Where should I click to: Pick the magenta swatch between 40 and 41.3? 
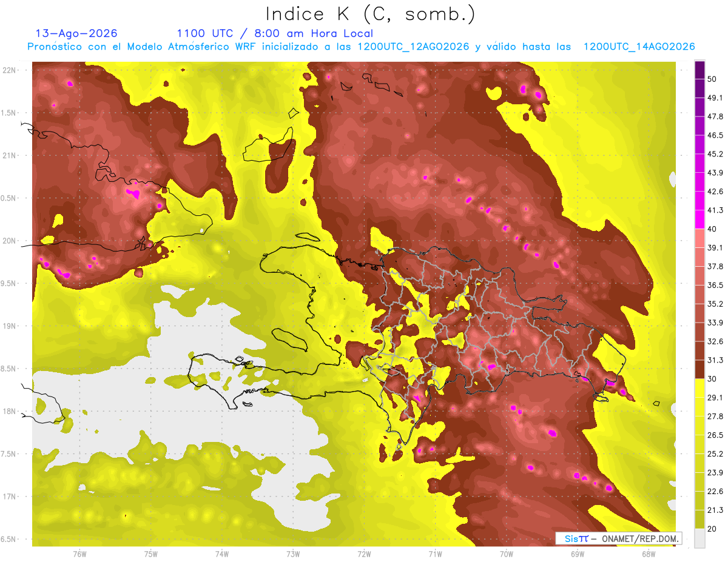(699, 219)
